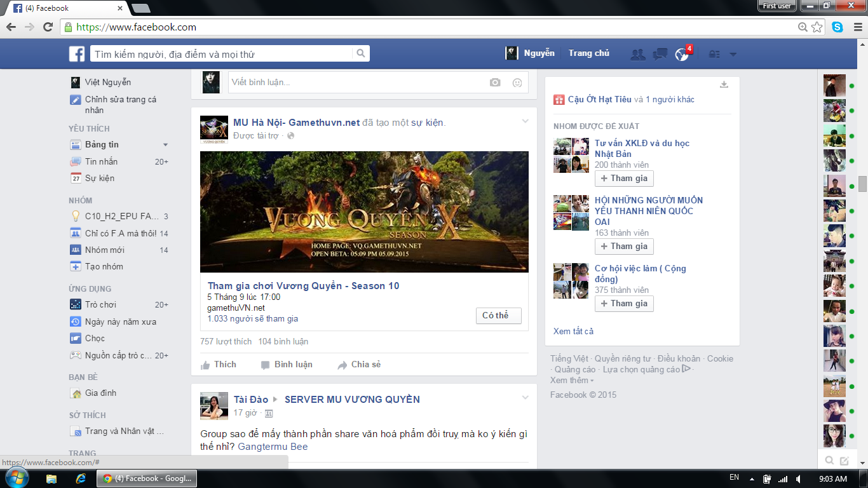The height and width of the screenshot is (488, 868).
Task: Click the Có thể event button
Action: point(498,316)
